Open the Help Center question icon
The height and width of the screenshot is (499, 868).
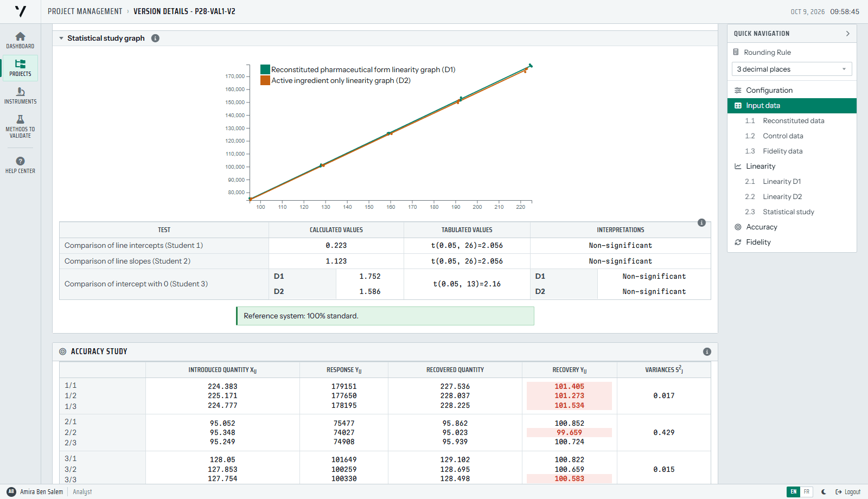point(20,165)
